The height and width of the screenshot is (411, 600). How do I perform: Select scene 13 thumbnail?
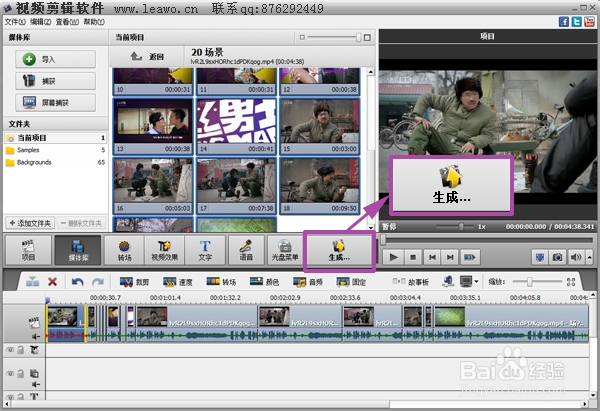pos(153,126)
